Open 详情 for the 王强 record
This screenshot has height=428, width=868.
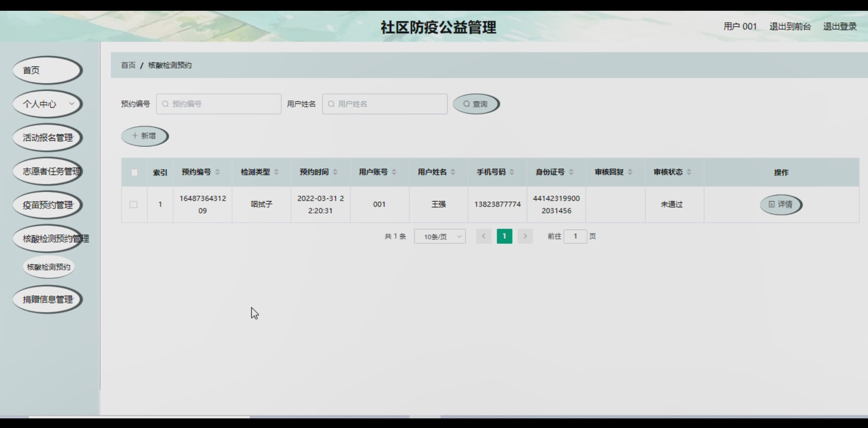tap(781, 205)
